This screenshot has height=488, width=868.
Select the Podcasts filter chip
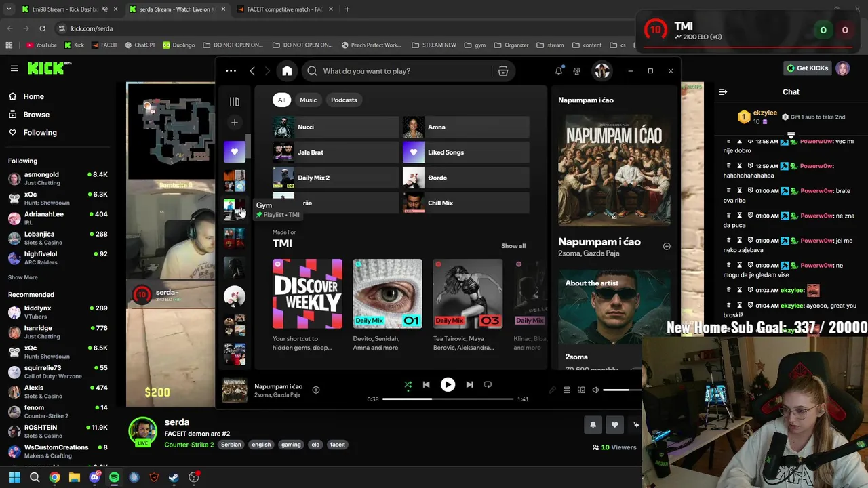click(344, 100)
